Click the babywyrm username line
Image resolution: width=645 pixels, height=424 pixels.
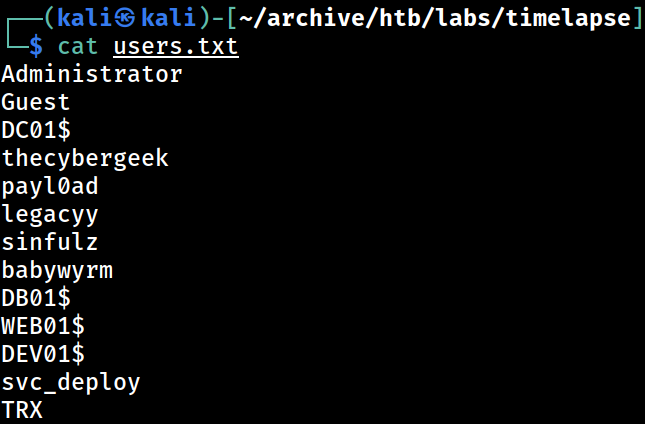[x=57, y=271]
